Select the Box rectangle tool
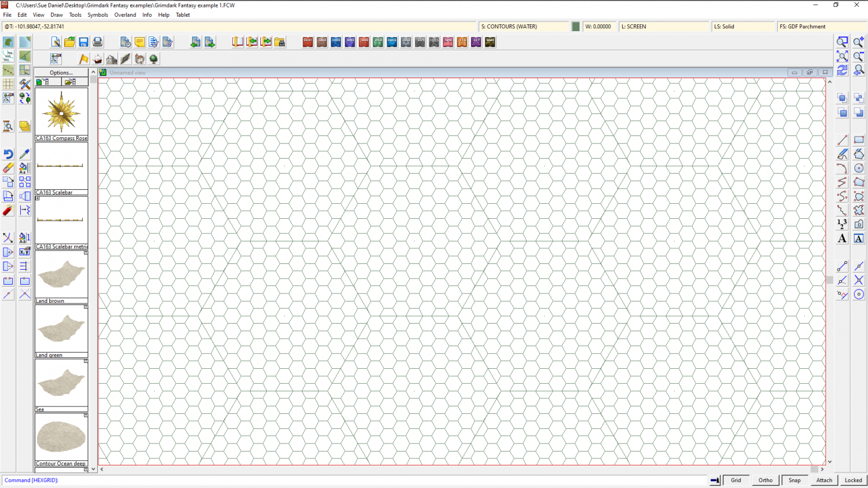The width and height of the screenshot is (868, 488). 859,140
